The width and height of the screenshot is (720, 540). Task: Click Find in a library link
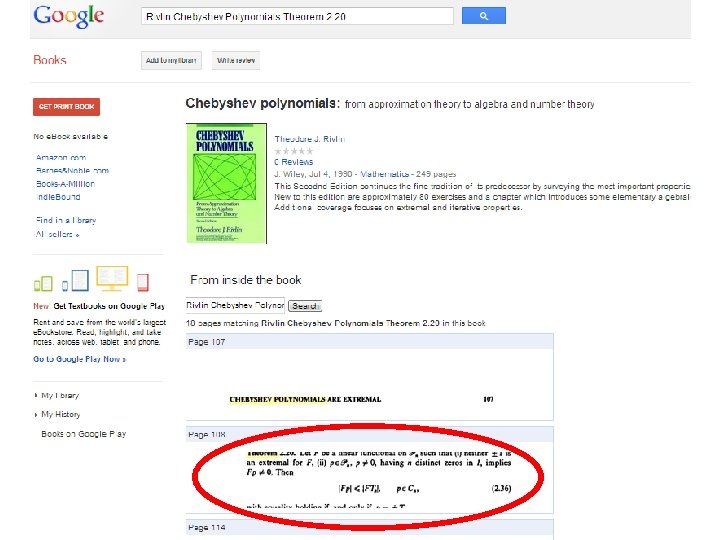tap(66, 220)
